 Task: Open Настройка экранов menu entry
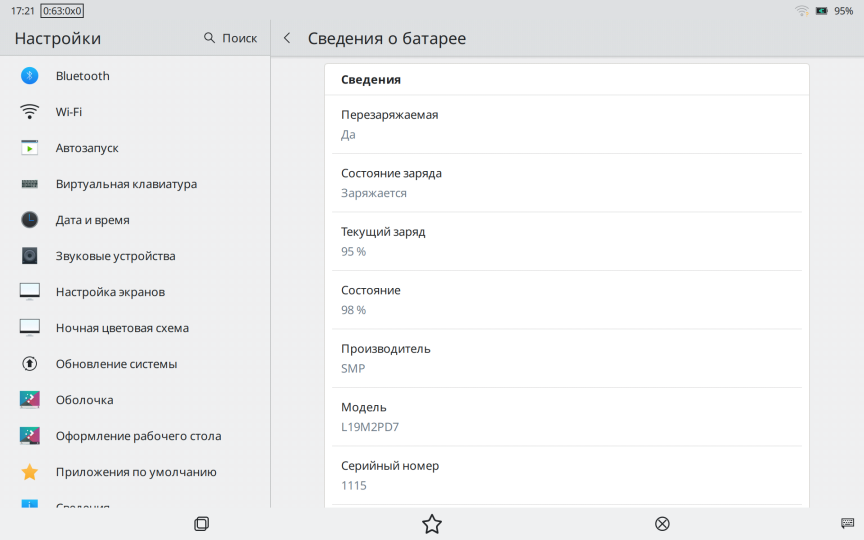click(110, 292)
